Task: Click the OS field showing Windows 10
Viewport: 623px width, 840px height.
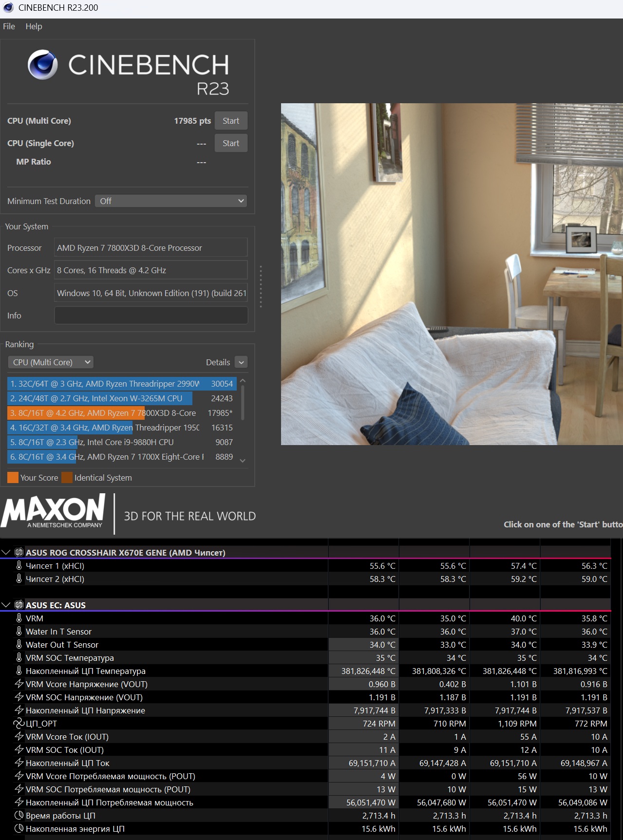Action: (151, 293)
